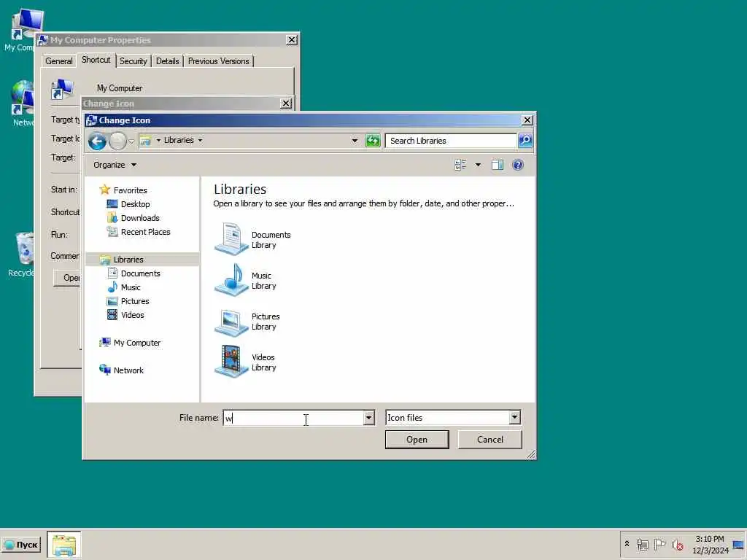Click My Computer shortcut icon in Properties

click(x=63, y=89)
